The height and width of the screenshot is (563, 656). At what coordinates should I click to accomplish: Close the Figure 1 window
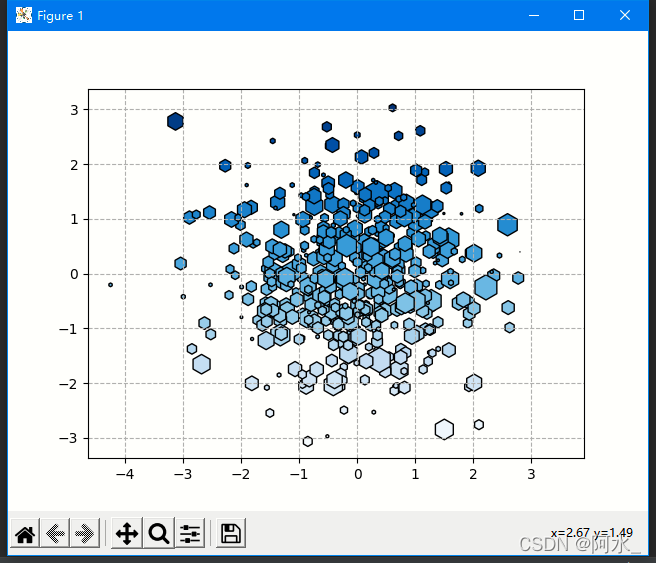625,15
